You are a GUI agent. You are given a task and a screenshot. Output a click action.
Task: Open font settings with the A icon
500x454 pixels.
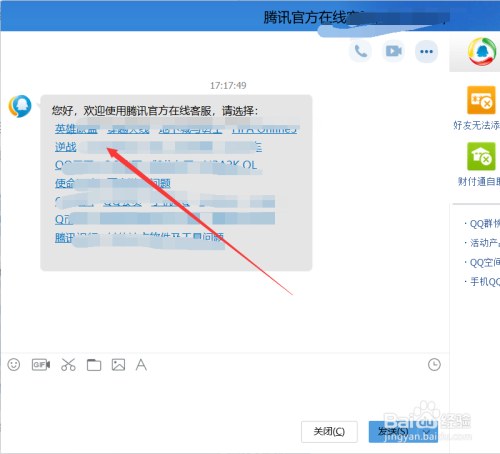pyautogui.click(x=141, y=365)
